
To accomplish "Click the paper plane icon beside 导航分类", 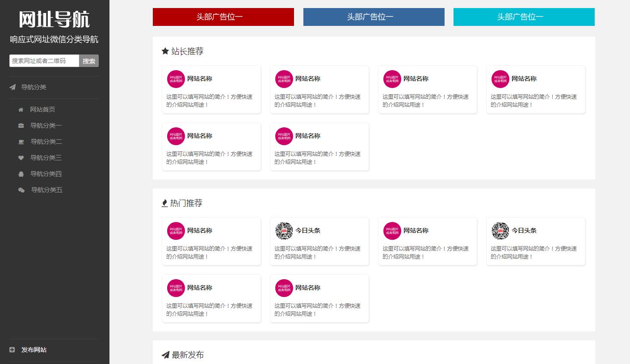I will pyautogui.click(x=12, y=87).
